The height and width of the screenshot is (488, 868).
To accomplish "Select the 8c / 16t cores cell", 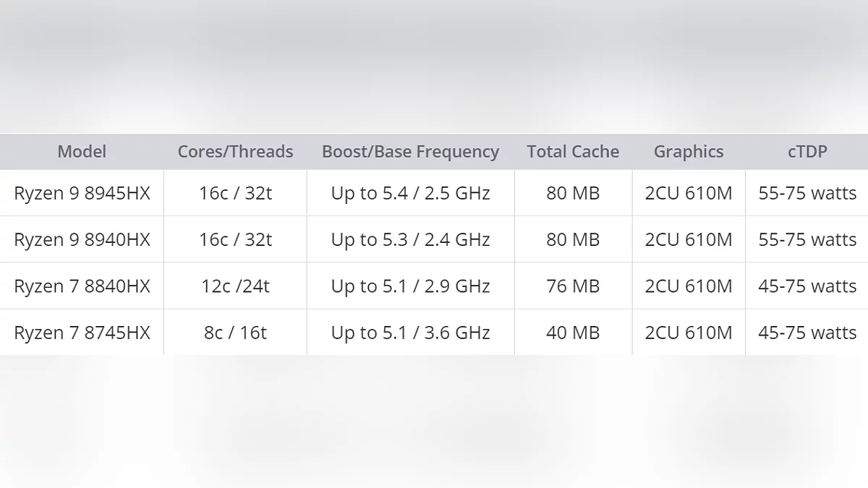I will click(x=235, y=333).
